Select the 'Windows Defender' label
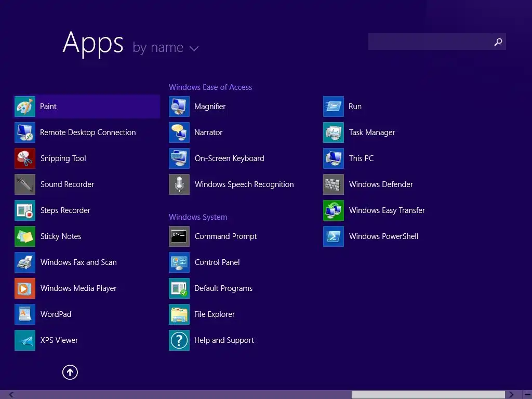 [381, 184]
